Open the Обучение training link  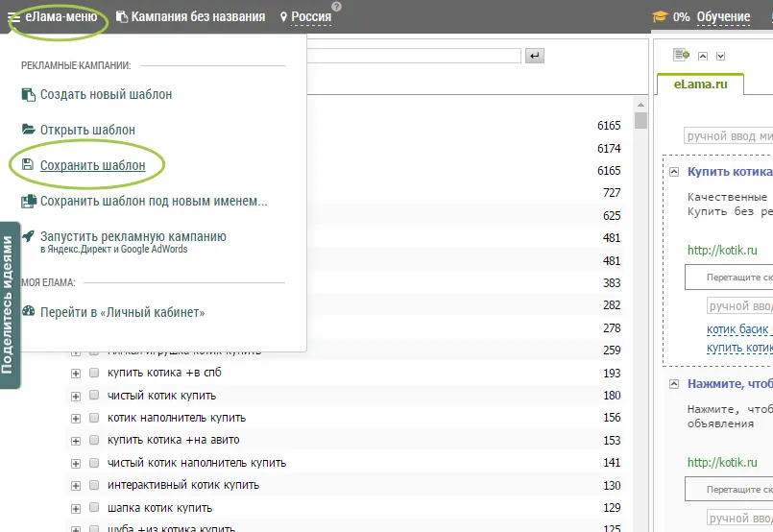pos(723,16)
